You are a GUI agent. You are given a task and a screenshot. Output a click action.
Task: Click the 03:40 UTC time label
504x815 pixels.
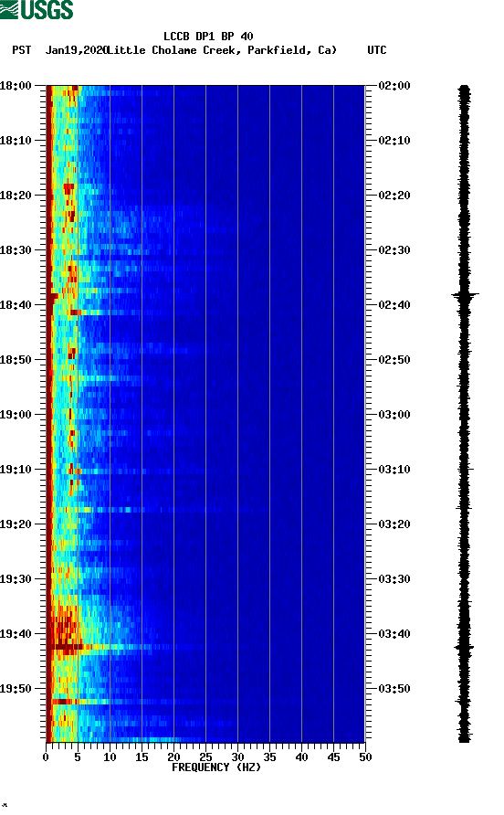pyautogui.click(x=394, y=634)
